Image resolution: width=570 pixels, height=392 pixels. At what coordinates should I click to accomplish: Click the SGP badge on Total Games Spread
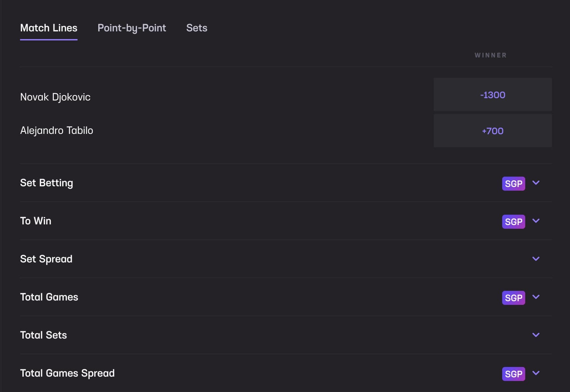coord(513,374)
